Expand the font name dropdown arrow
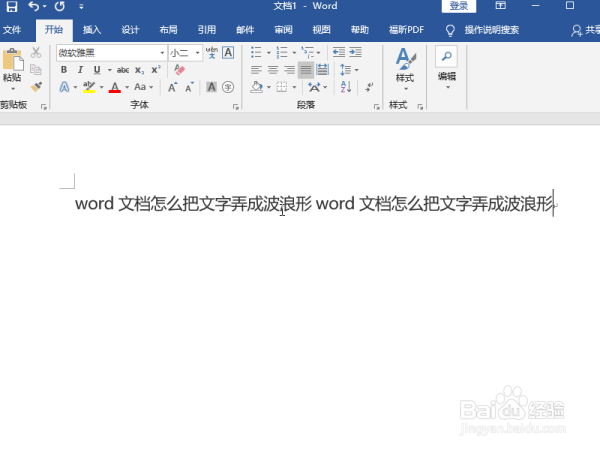600x450 pixels. tap(162, 53)
